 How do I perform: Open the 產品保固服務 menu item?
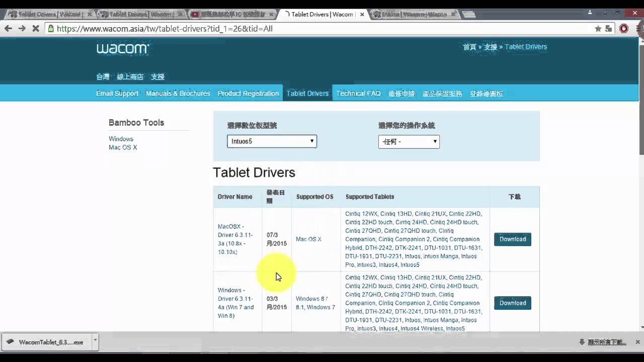click(442, 94)
